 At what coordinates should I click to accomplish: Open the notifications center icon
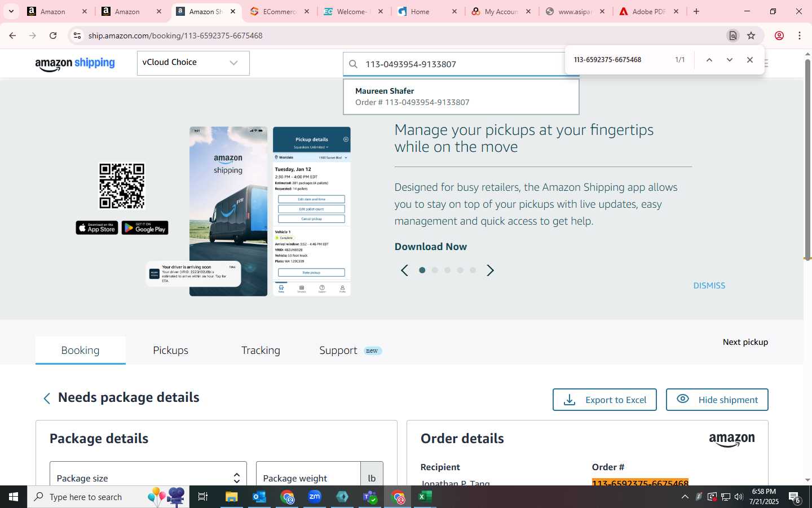pyautogui.click(x=795, y=497)
